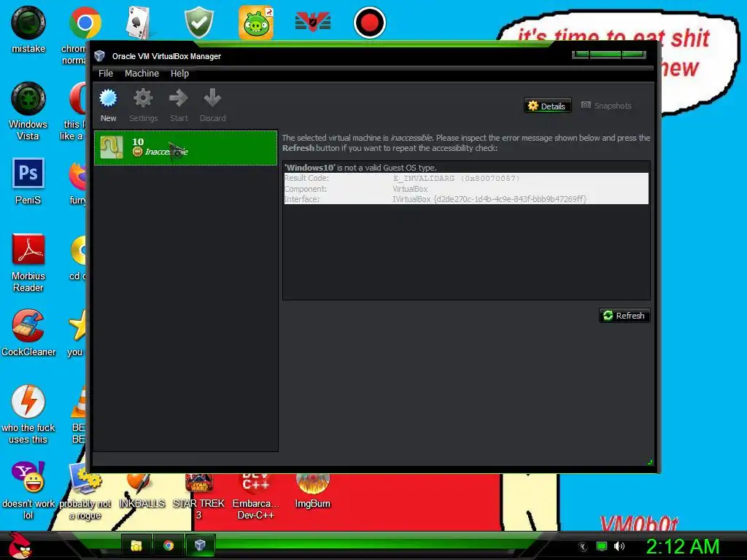Open the red record circle desktop icon
747x560 pixels.
pos(369,23)
